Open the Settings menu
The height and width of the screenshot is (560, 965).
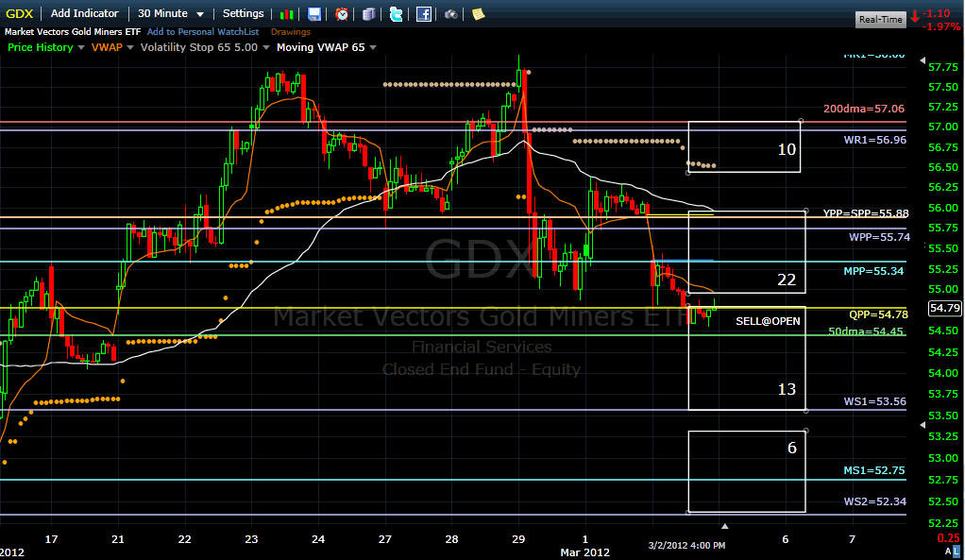tap(243, 13)
